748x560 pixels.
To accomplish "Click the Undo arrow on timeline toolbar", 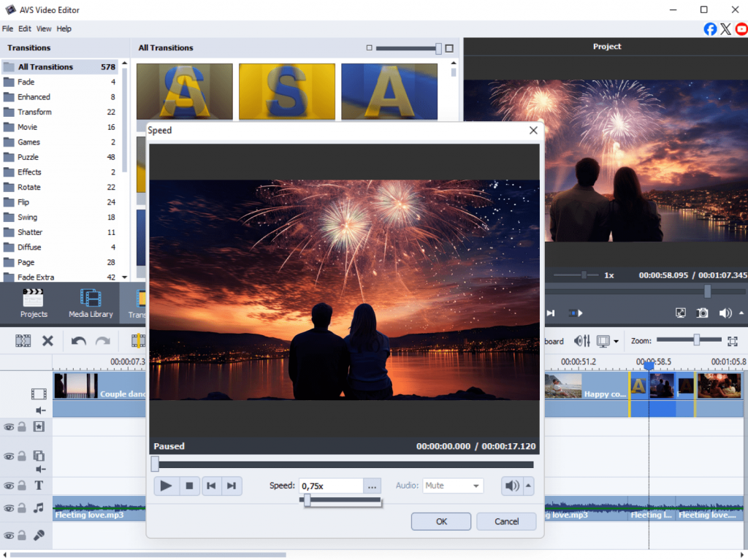I will 79,341.
